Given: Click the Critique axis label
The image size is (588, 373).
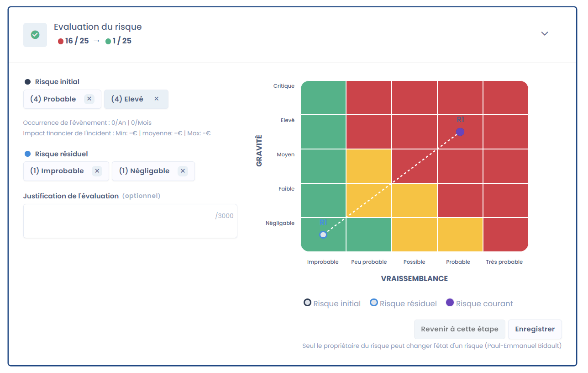Looking at the screenshot, I should pyautogui.click(x=284, y=86).
